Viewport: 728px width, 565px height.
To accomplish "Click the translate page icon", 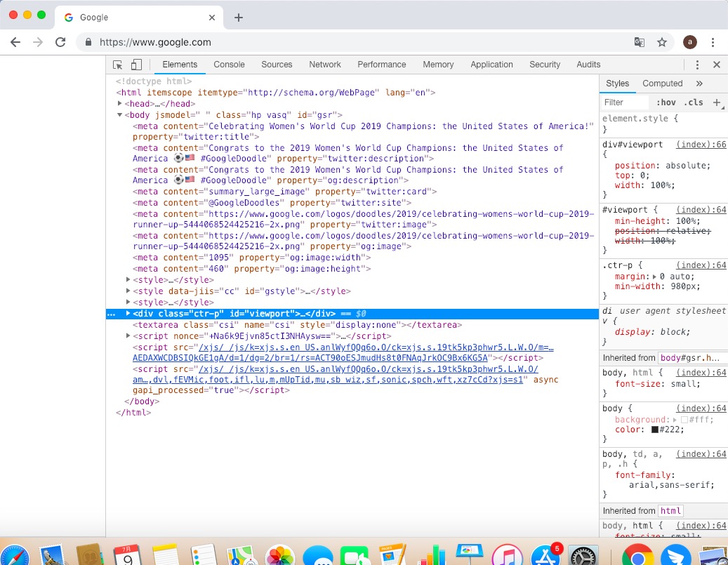I will point(640,42).
